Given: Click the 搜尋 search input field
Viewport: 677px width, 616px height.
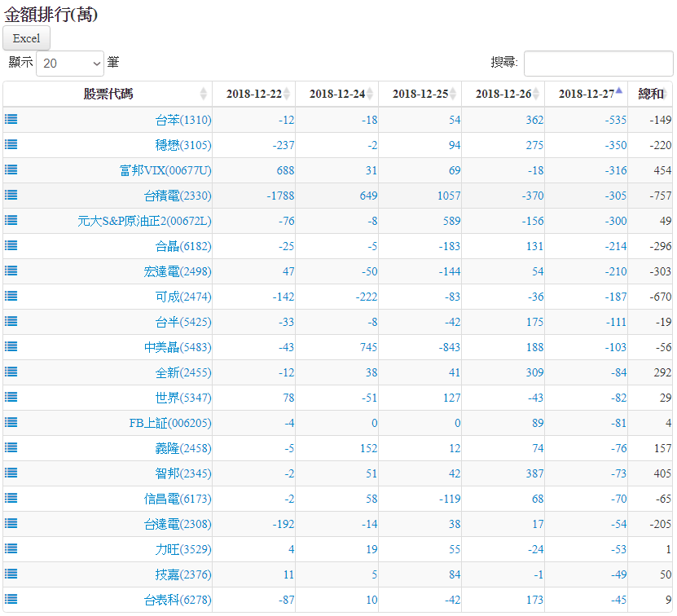Looking at the screenshot, I should 598,63.
